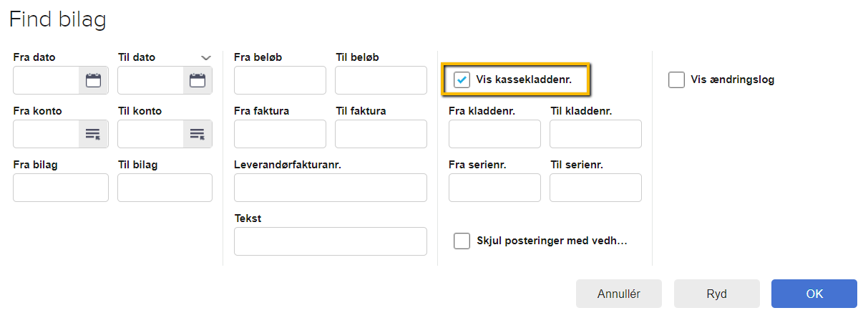Open the Til konto account lookup

click(x=198, y=134)
